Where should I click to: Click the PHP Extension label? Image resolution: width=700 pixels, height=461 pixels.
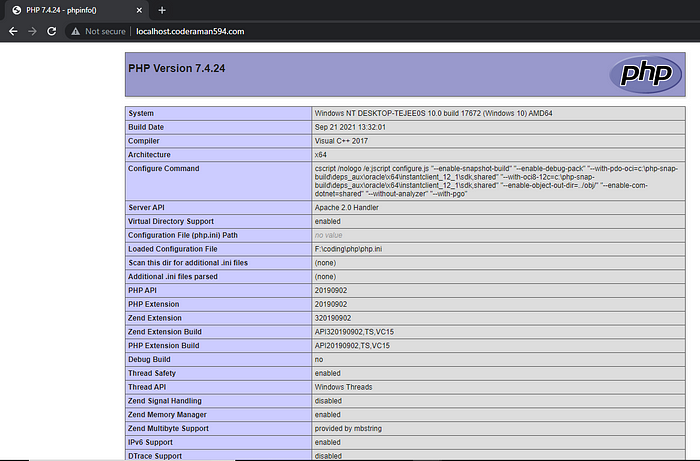click(154, 304)
